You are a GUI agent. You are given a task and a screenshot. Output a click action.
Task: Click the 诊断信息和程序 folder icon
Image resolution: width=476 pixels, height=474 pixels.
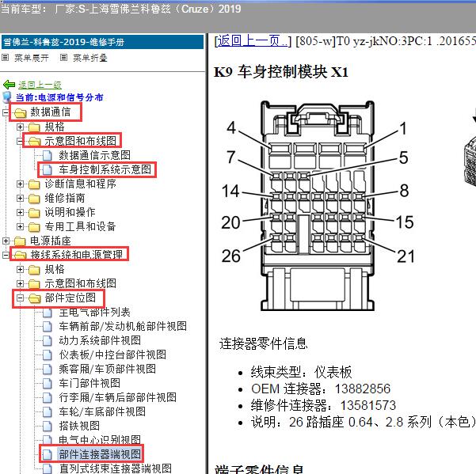pyautogui.click(x=34, y=184)
